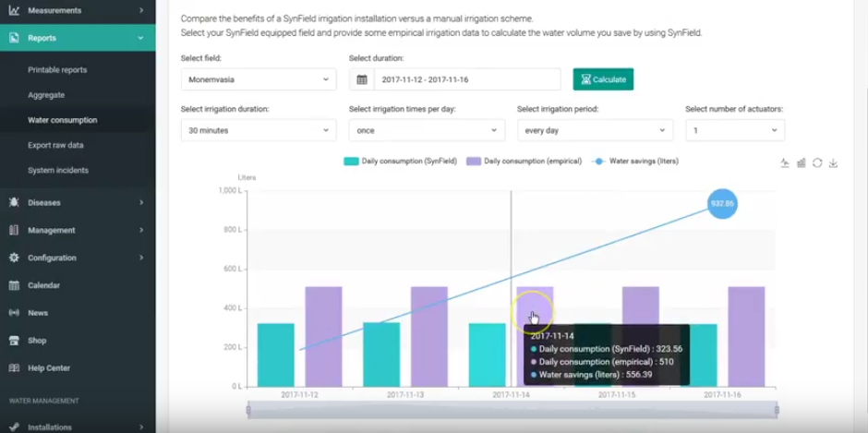Click the chart restore/refresh icon
This screenshot has height=433, width=868.
tap(817, 163)
